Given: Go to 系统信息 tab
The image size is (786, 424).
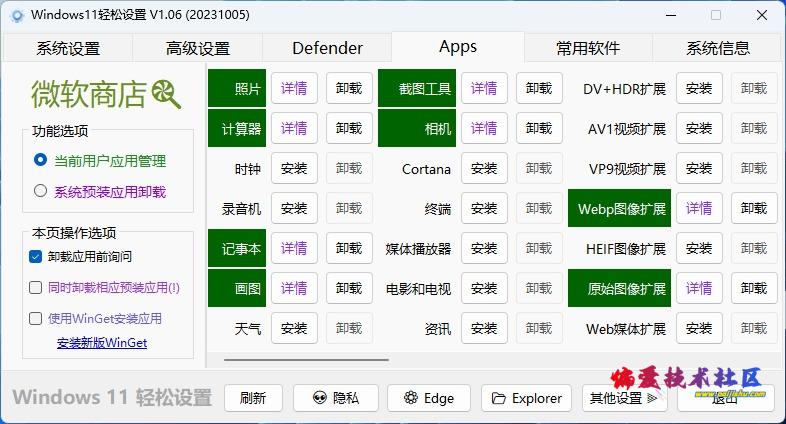Looking at the screenshot, I should click(x=718, y=48).
